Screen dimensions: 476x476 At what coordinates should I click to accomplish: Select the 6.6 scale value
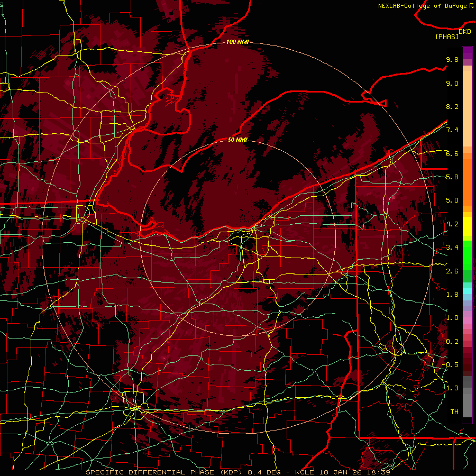coord(452,153)
